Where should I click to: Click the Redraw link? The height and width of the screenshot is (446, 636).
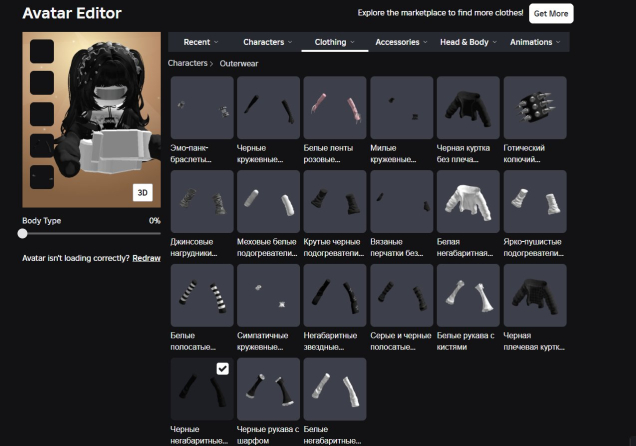146,258
